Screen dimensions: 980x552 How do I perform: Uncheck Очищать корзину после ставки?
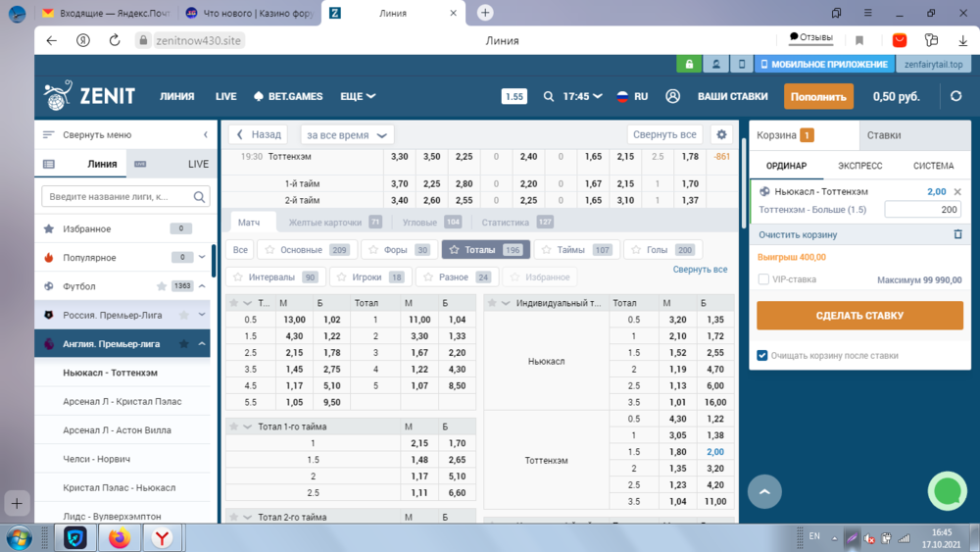tap(761, 355)
